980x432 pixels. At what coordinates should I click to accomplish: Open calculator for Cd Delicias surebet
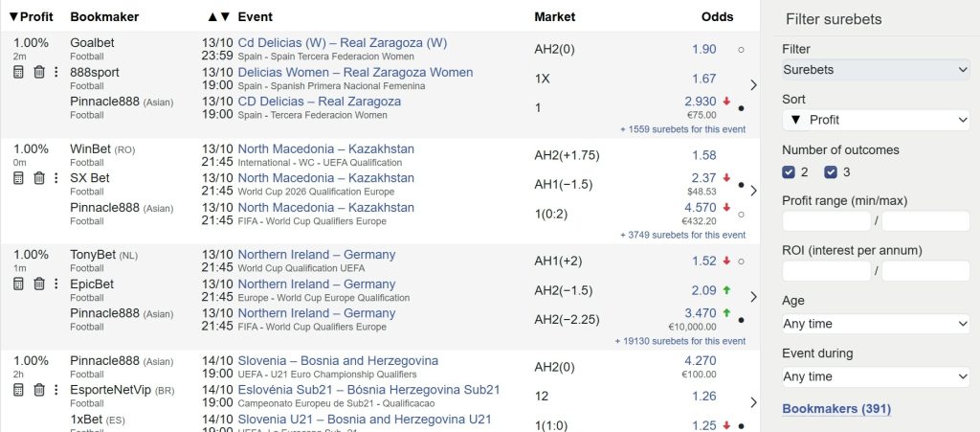point(19,72)
